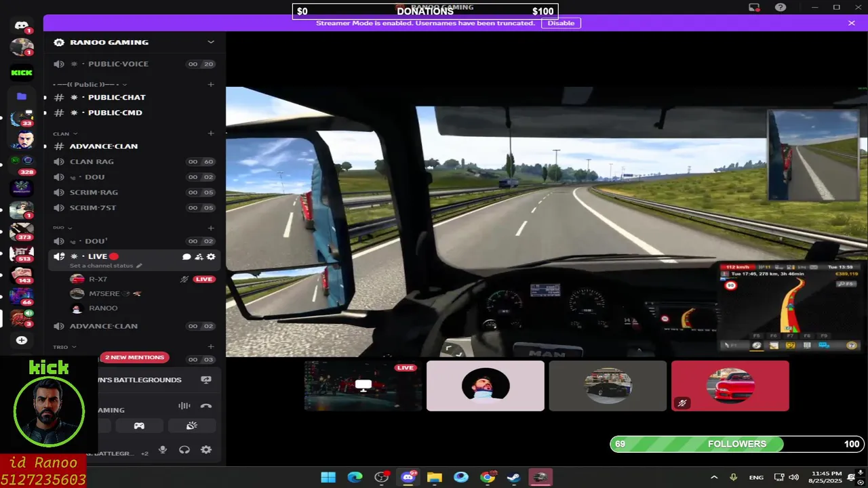The height and width of the screenshot is (488, 868).
Task: Toggle deafen headphones in user panel
Action: tap(184, 450)
